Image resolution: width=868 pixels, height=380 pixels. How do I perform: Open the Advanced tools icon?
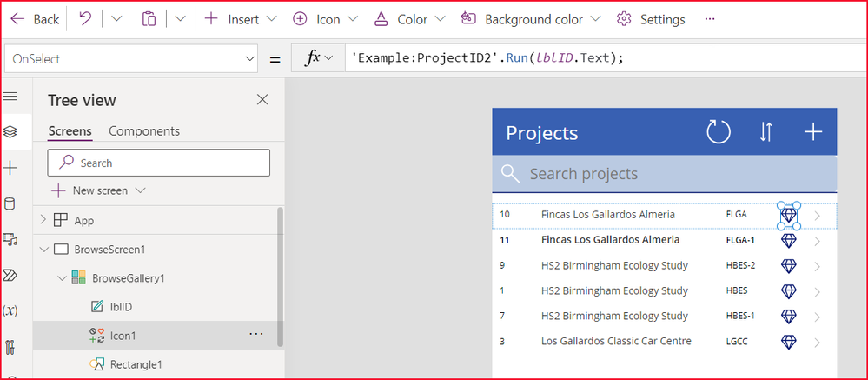pos(10,347)
